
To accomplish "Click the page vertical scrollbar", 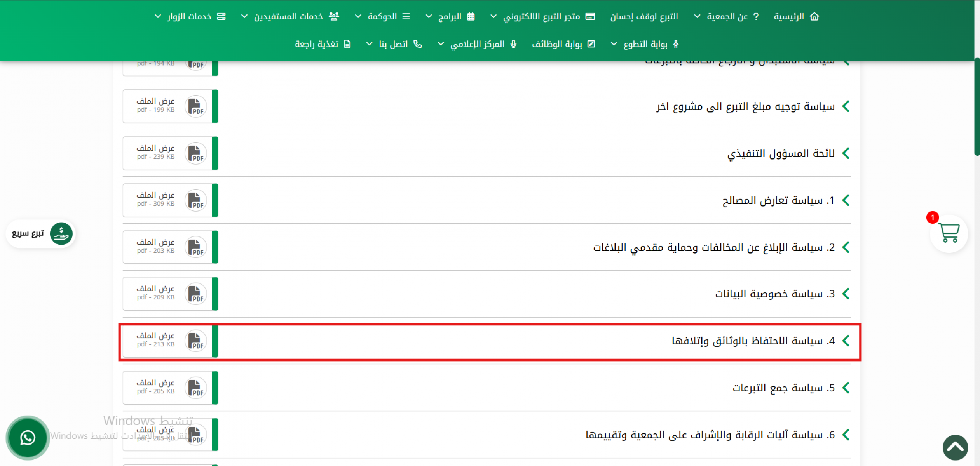I will tap(977, 107).
